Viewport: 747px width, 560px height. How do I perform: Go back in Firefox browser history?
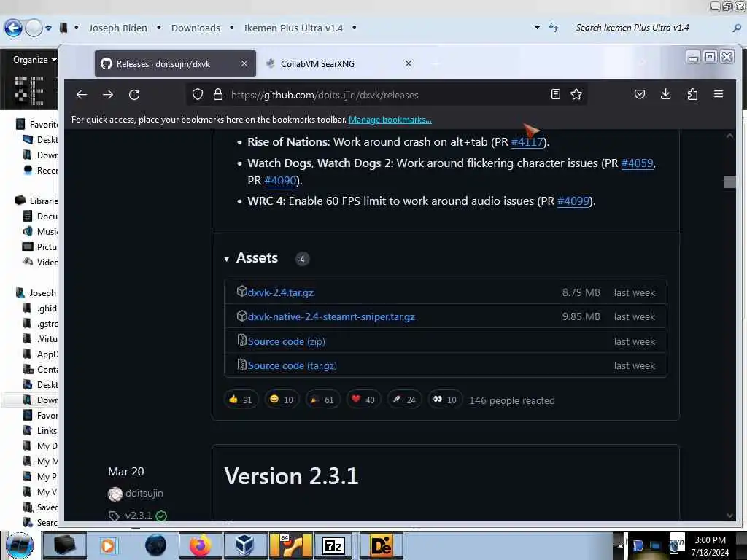tap(82, 94)
